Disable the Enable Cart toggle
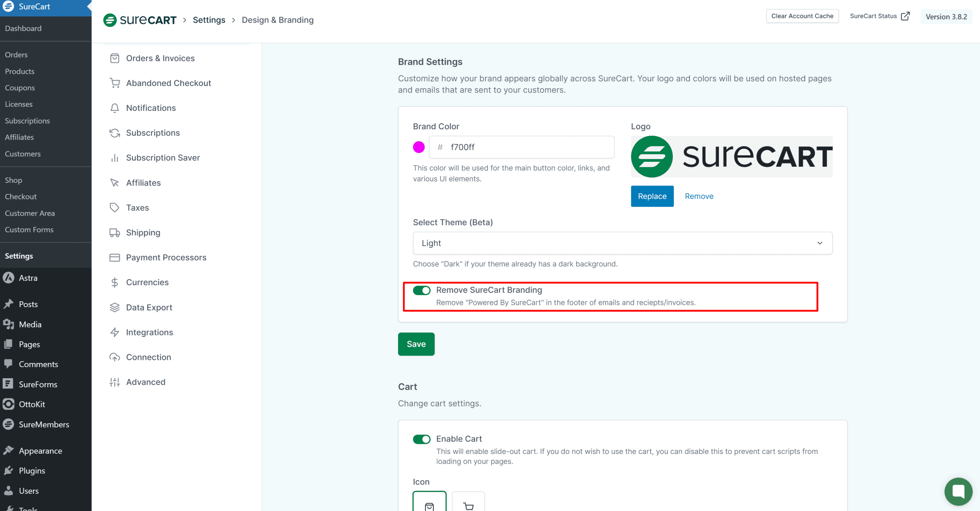The image size is (980, 511). 421,439
